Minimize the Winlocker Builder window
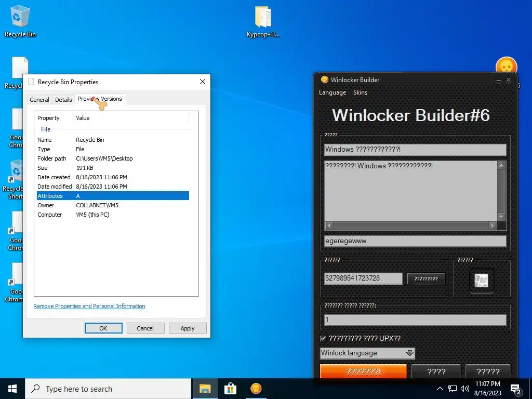The width and height of the screenshot is (532, 399). point(498,80)
